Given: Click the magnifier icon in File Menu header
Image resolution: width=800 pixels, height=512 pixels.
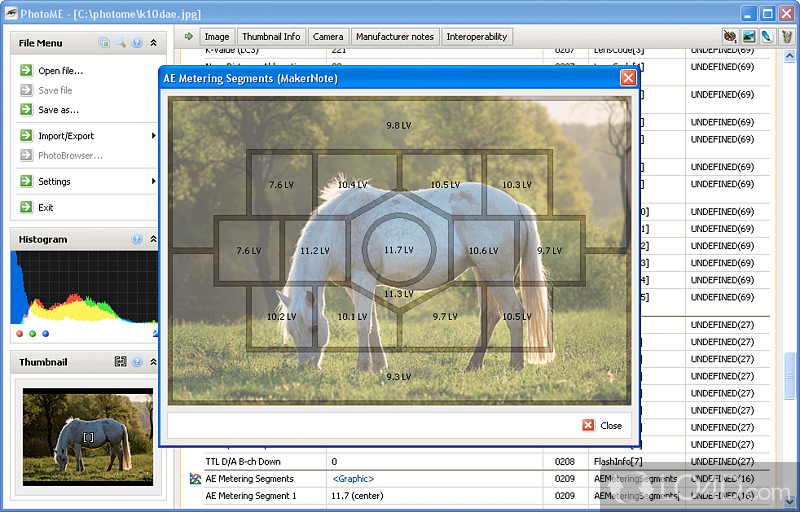Looking at the screenshot, I should point(120,43).
